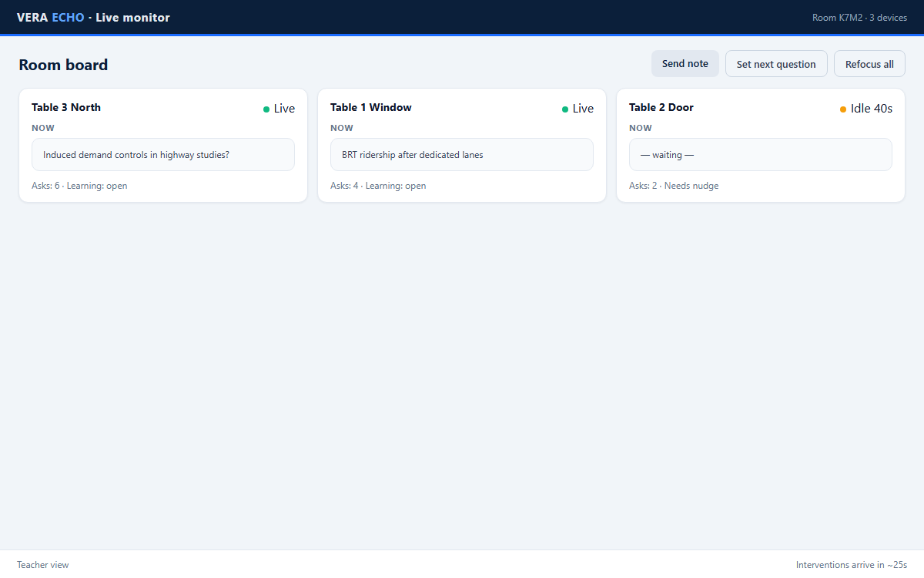Click the NOW label in Table 3 North
924x578 pixels.
click(x=43, y=128)
